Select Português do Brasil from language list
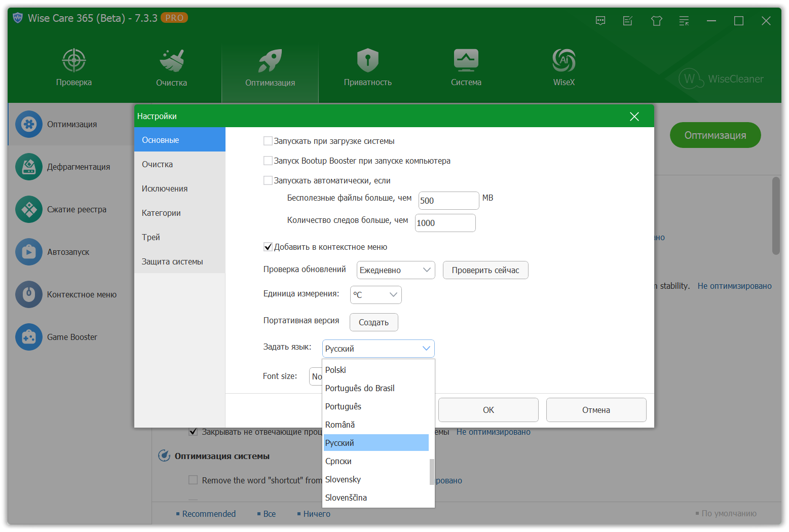Viewport: 789px width, 532px height. click(x=360, y=388)
